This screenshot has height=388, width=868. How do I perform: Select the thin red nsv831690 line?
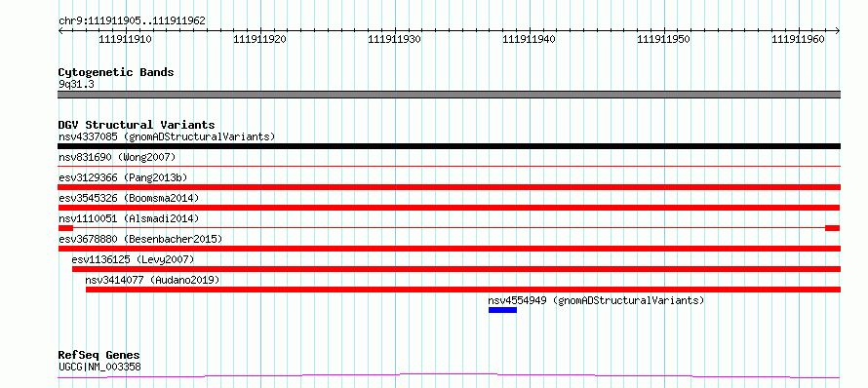point(449,166)
